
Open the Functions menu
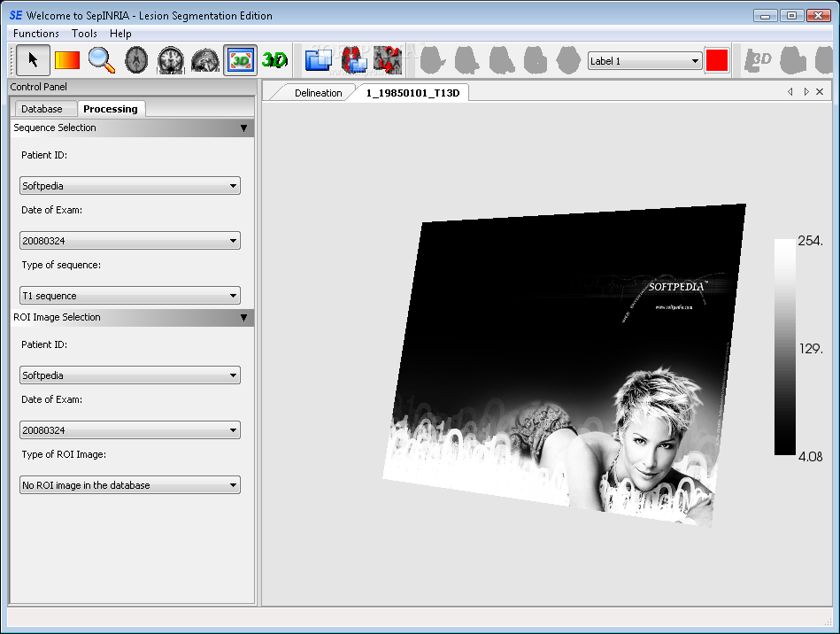coord(36,34)
